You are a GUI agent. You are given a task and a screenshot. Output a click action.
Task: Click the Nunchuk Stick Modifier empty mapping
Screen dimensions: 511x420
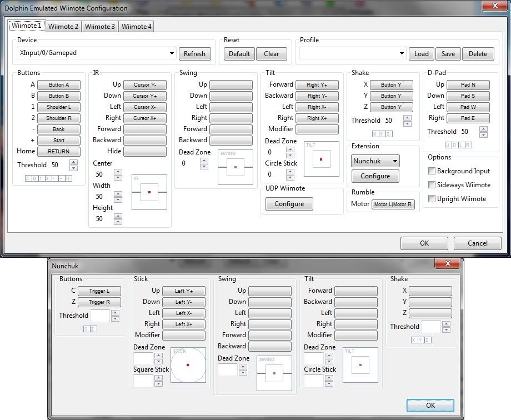pos(184,335)
